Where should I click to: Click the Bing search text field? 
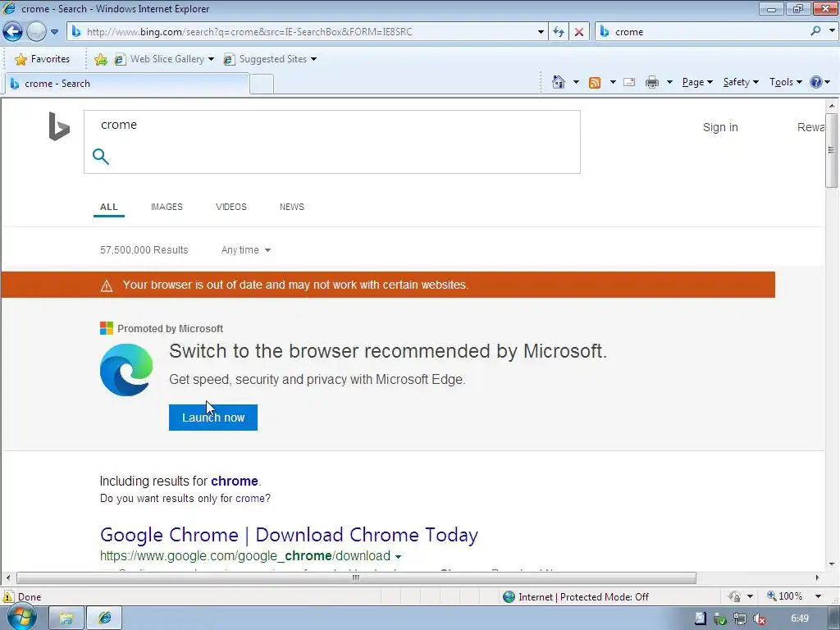pyautogui.click(x=332, y=125)
